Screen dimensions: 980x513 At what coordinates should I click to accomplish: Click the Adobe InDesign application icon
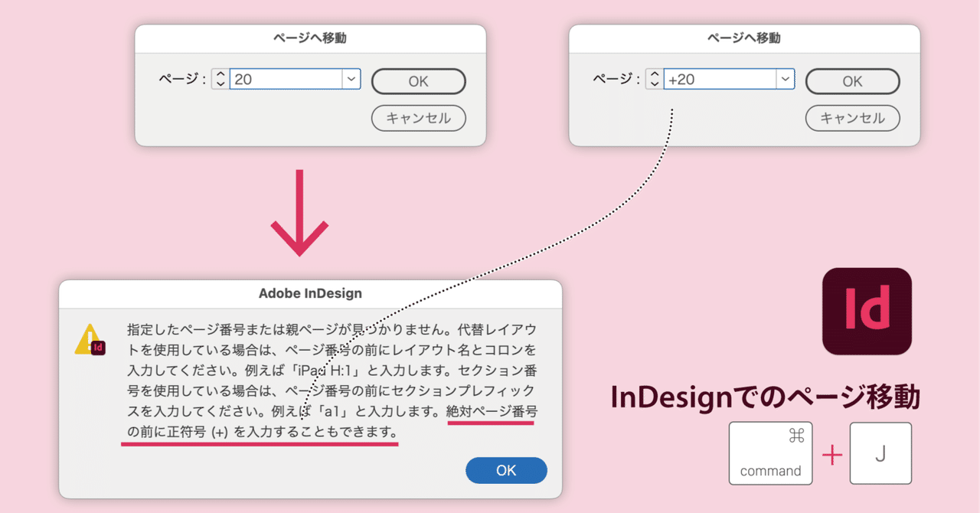coord(867,312)
